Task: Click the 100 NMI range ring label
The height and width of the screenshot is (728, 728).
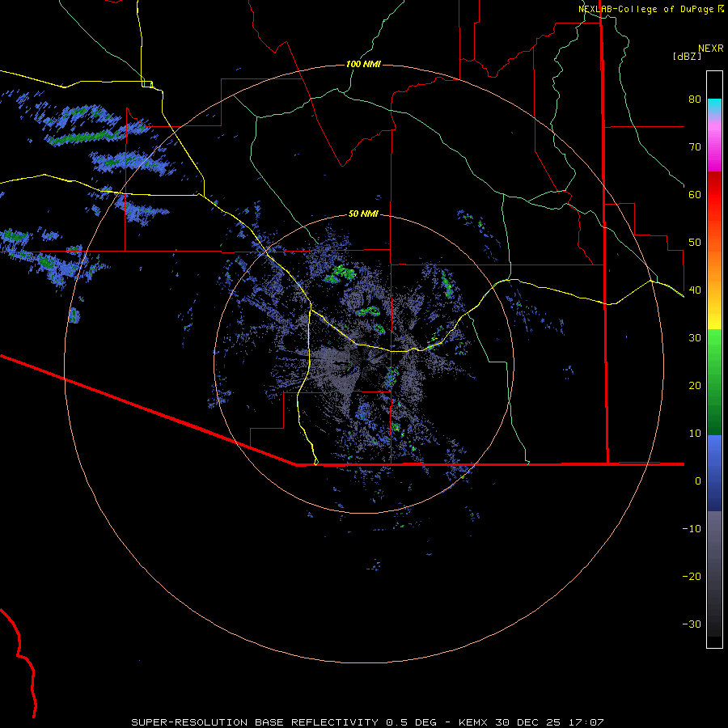Action: [x=363, y=64]
